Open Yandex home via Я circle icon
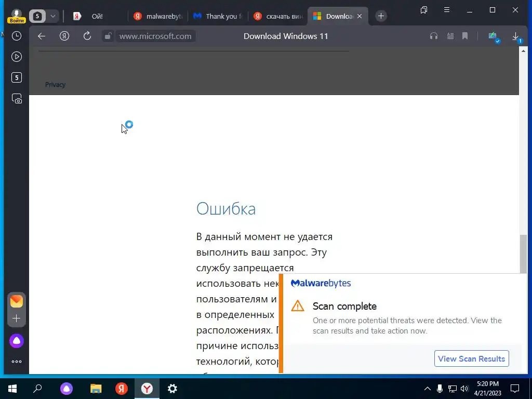The image size is (532, 399). coord(64,36)
